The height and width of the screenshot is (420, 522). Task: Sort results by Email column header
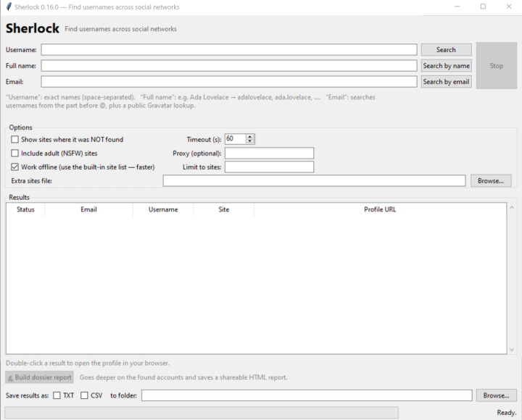click(x=88, y=209)
